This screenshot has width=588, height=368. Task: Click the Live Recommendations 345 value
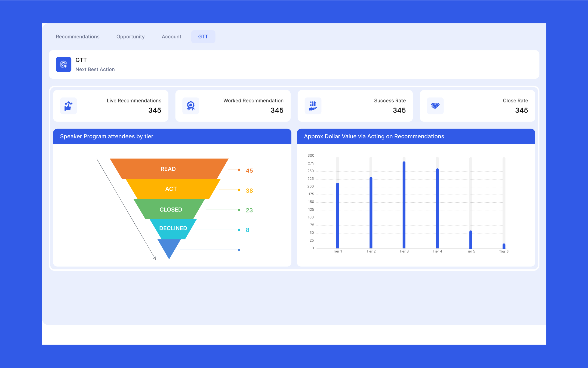point(155,110)
